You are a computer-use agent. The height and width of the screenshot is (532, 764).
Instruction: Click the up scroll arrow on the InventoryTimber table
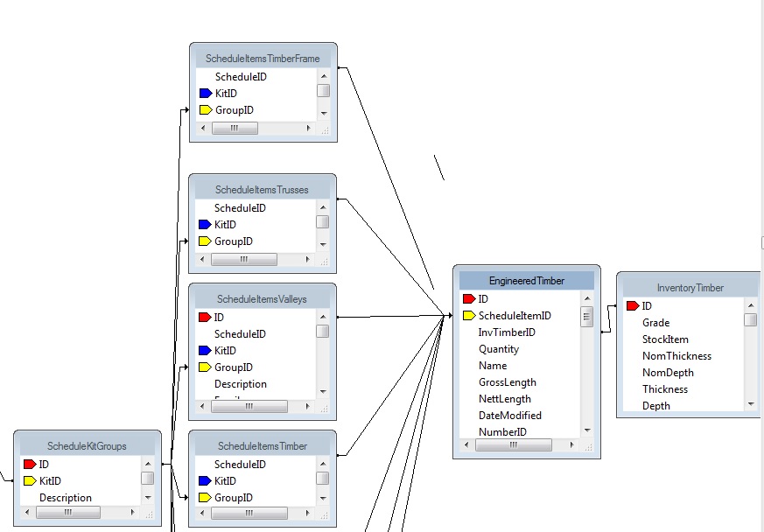tap(750, 305)
